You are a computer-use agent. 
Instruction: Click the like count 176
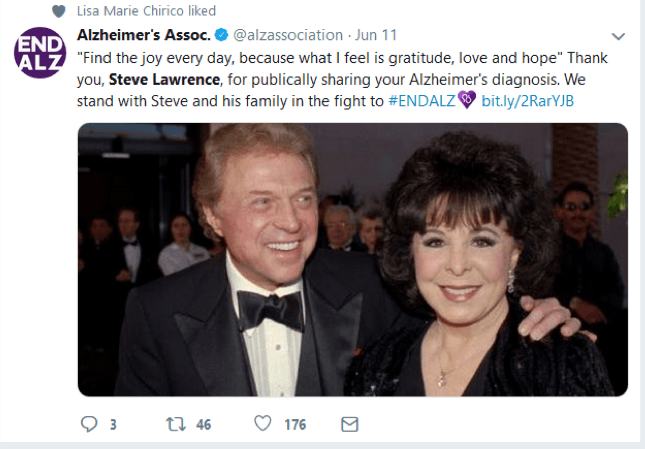point(295,425)
